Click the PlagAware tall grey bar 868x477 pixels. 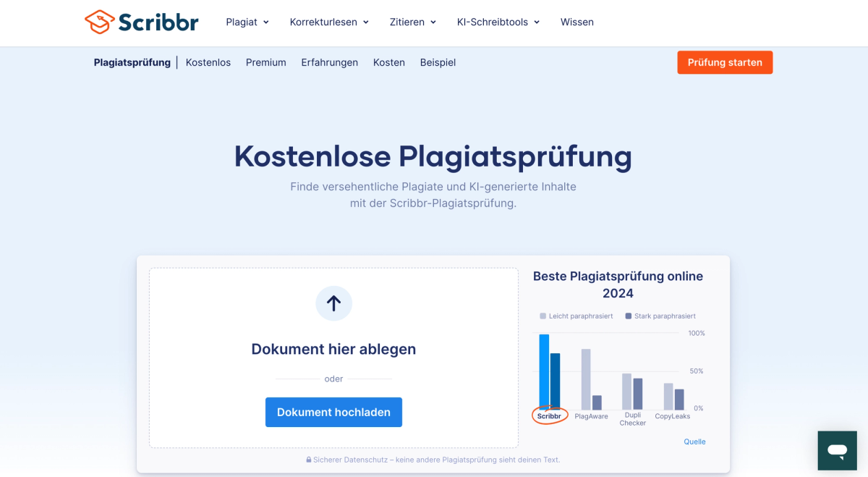(586, 379)
